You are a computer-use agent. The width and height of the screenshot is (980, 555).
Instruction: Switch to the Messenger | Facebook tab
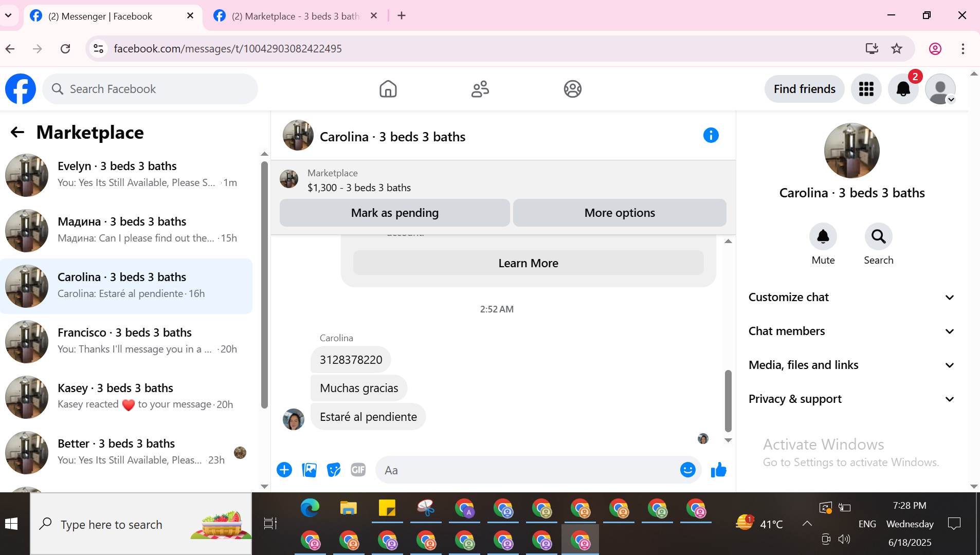(113, 16)
